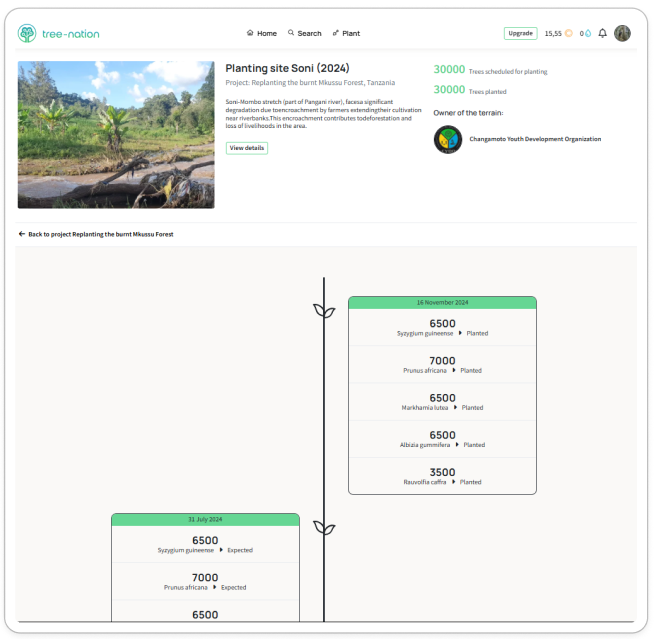Click the Upgrade button

(520, 33)
